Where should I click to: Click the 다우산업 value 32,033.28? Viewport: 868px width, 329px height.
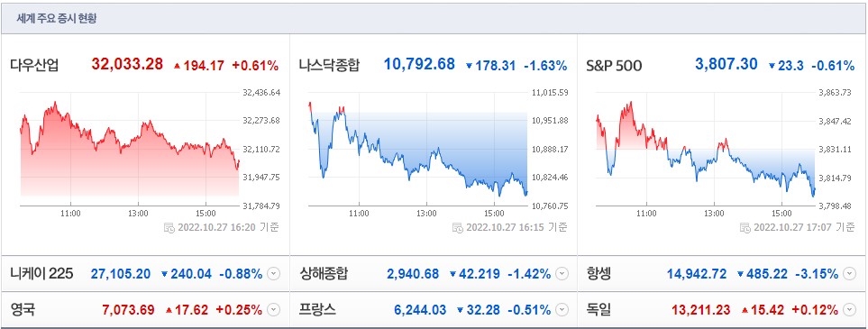pos(127,64)
